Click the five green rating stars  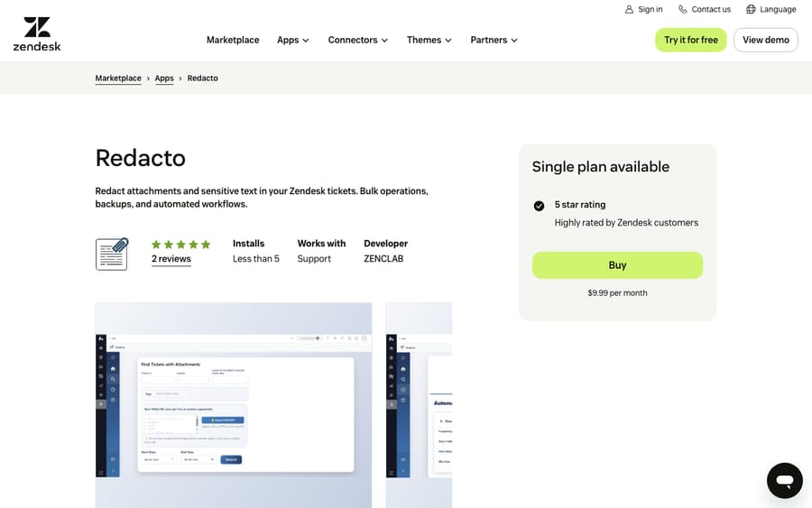(180, 245)
